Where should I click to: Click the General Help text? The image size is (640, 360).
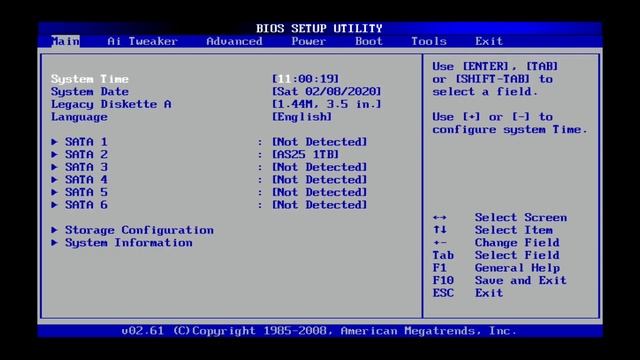(517, 268)
